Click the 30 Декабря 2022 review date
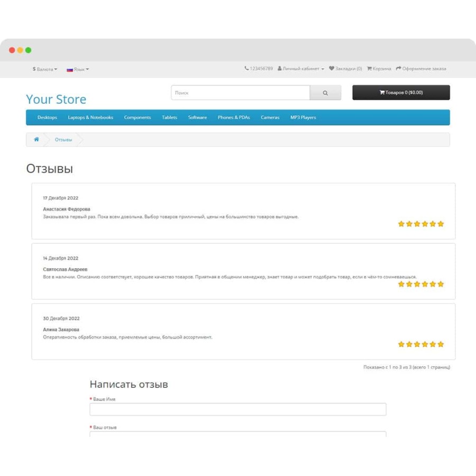476x476 pixels. pos(61,318)
